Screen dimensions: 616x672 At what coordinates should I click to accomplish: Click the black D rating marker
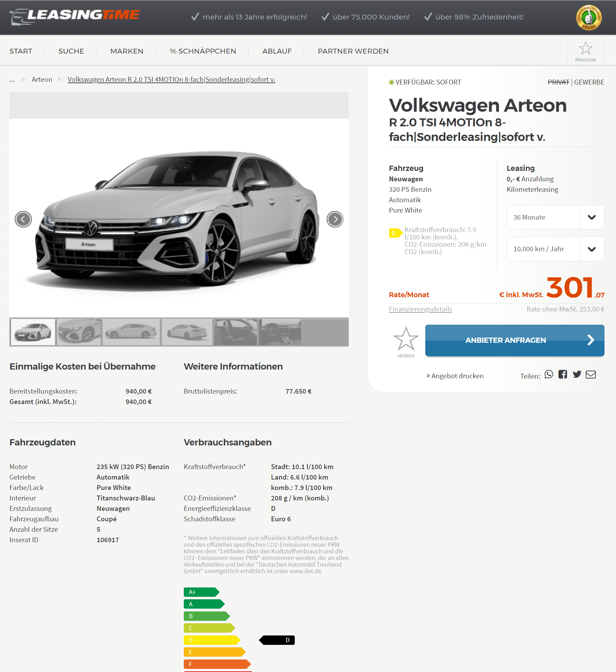pos(277,640)
